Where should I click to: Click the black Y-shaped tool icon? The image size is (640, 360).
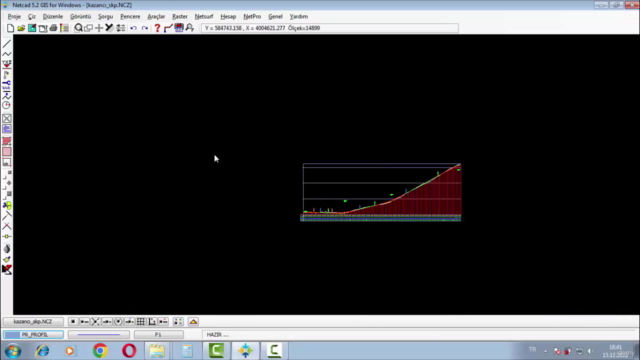(x=109, y=28)
